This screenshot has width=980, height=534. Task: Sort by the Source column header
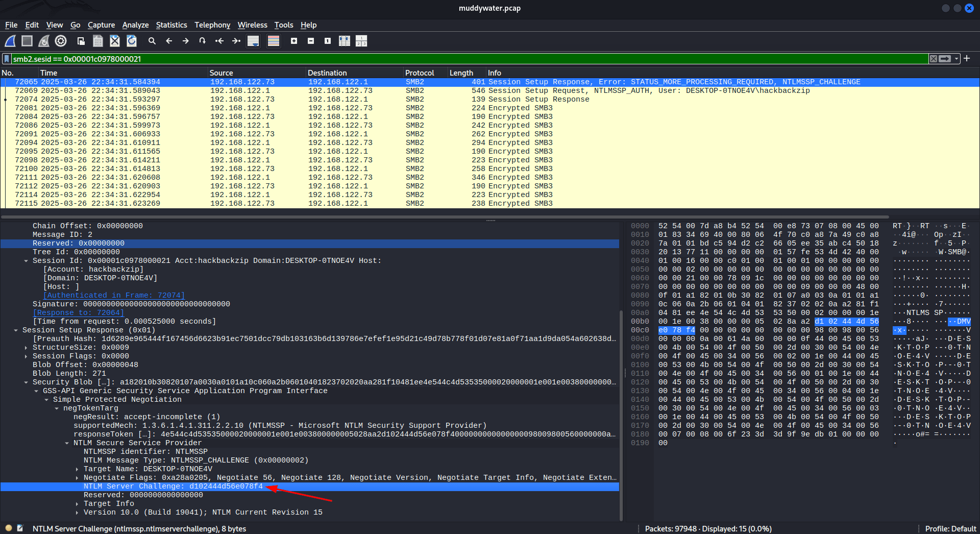[257, 73]
